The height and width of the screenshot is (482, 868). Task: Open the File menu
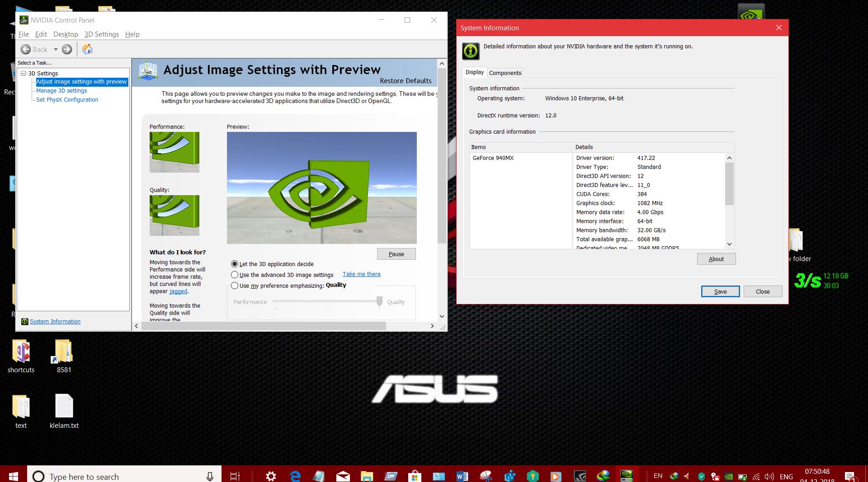click(24, 34)
